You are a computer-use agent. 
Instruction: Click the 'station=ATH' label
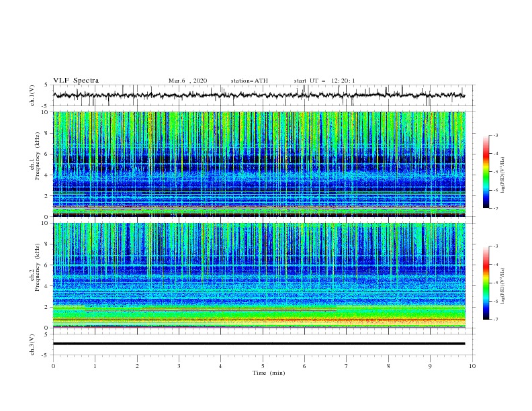pyautogui.click(x=249, y=81)
